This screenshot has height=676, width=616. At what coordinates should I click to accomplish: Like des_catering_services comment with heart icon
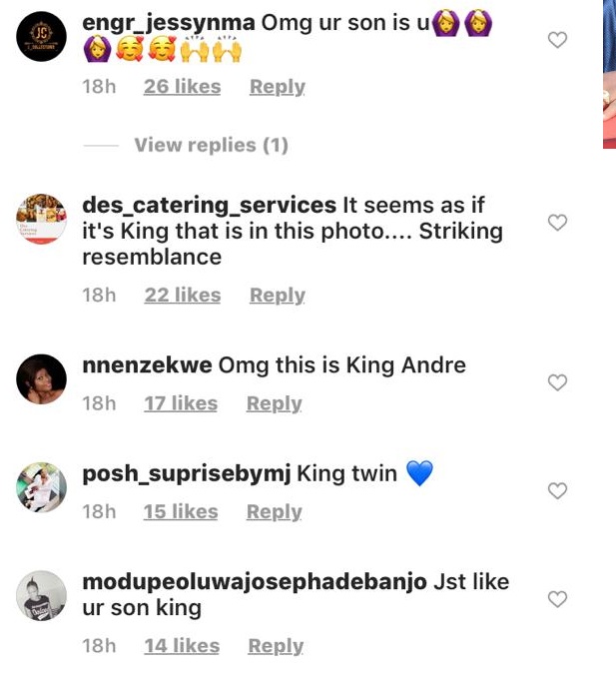558,223
